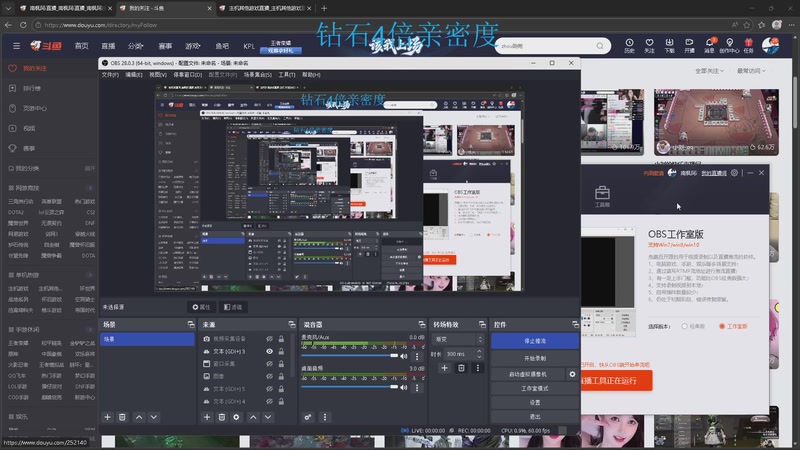Open Douyu 历史 history icon
The width and height of the screenshot is (800, 450).
pyautogui.click(x=629, y=45)
